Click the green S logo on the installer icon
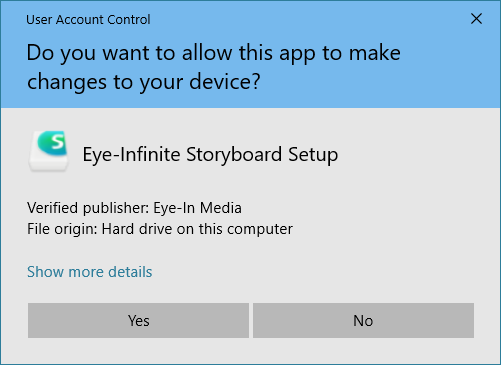 coord(52,143)
